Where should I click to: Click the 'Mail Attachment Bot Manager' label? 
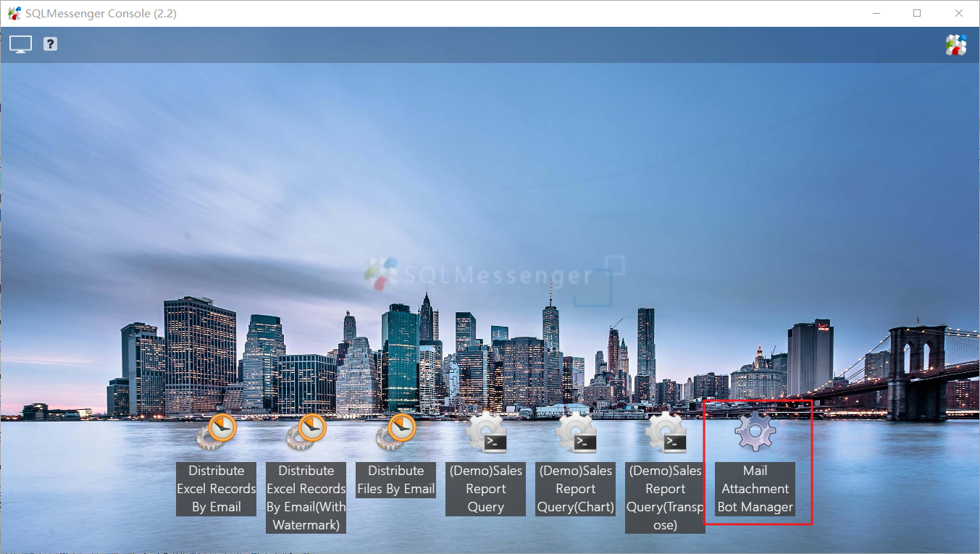click(755, 489)
